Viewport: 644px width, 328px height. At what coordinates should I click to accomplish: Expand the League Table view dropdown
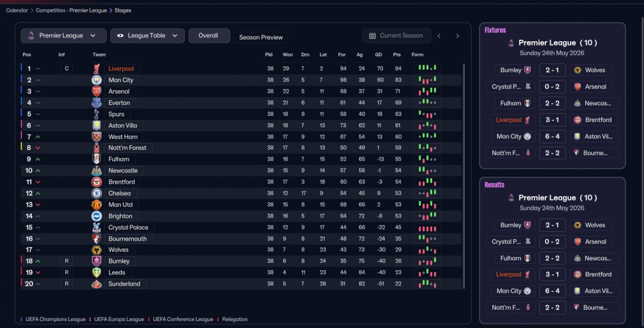pos(147,36)
